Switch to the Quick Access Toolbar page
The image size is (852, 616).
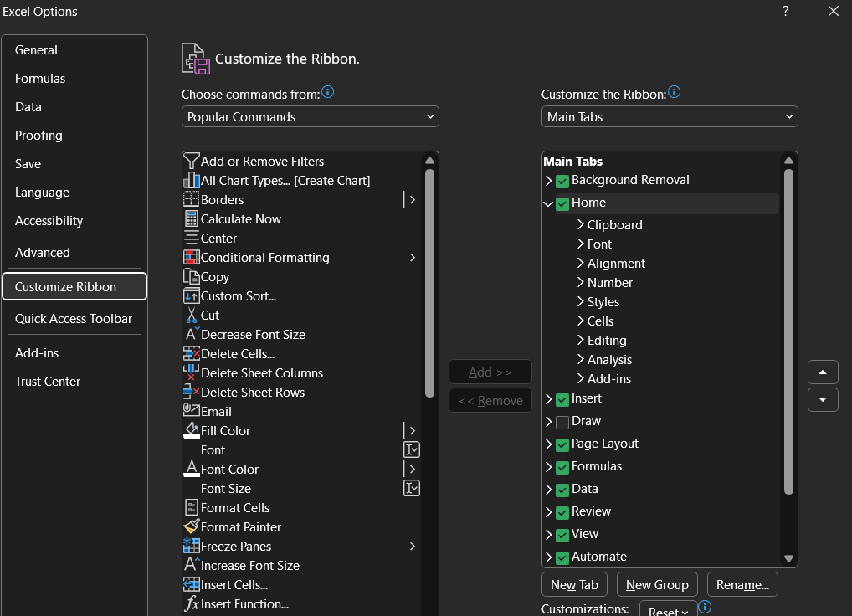click(74, 318)
